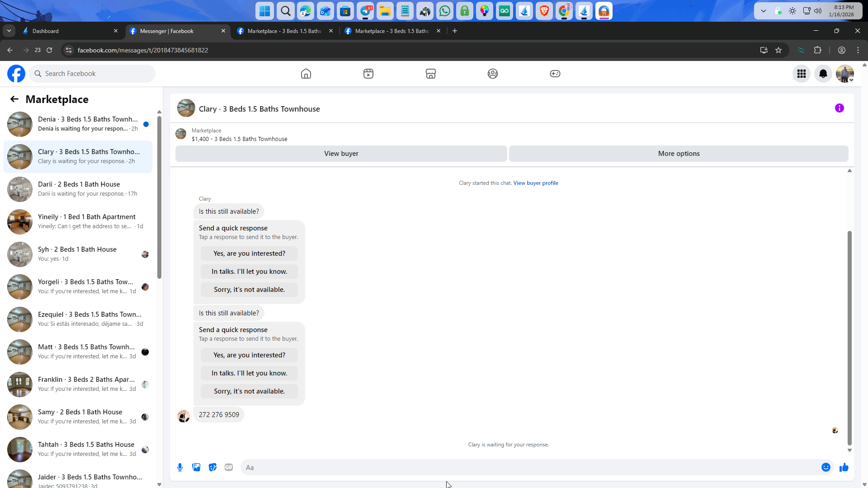
Task: Click the Aa message input field
Action: (x=529, y=467)
